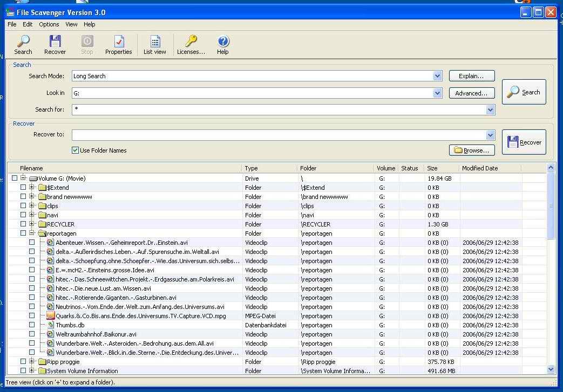Viewport: 563px width, 392px height.
Task: Click the large Search button beside the search fields
Action: pos(524,92)
